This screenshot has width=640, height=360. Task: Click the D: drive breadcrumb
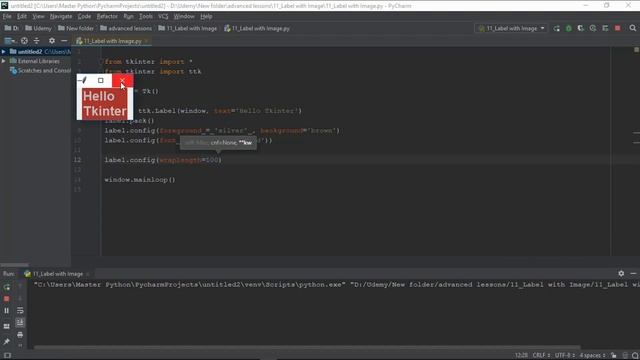[12, 28]
